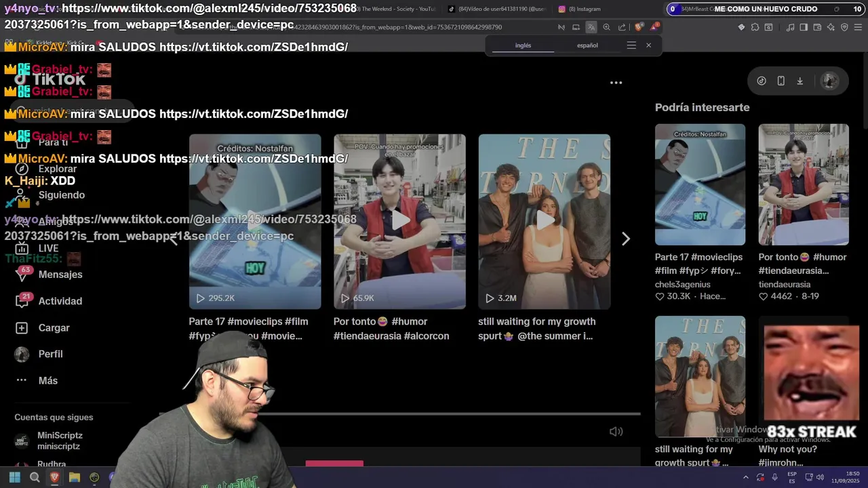The image size is (868, 488).
Task: Open translate popup options menu
Action: [631, 45]
